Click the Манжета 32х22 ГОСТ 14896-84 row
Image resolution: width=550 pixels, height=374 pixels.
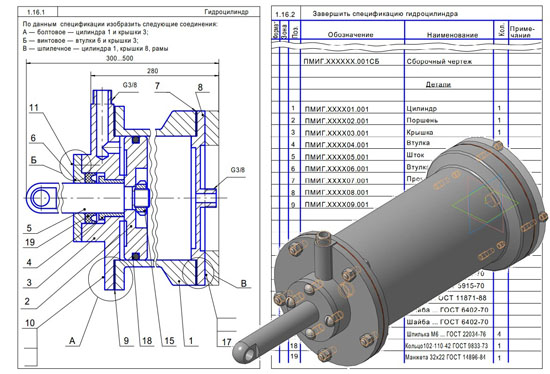click(407, 358)
